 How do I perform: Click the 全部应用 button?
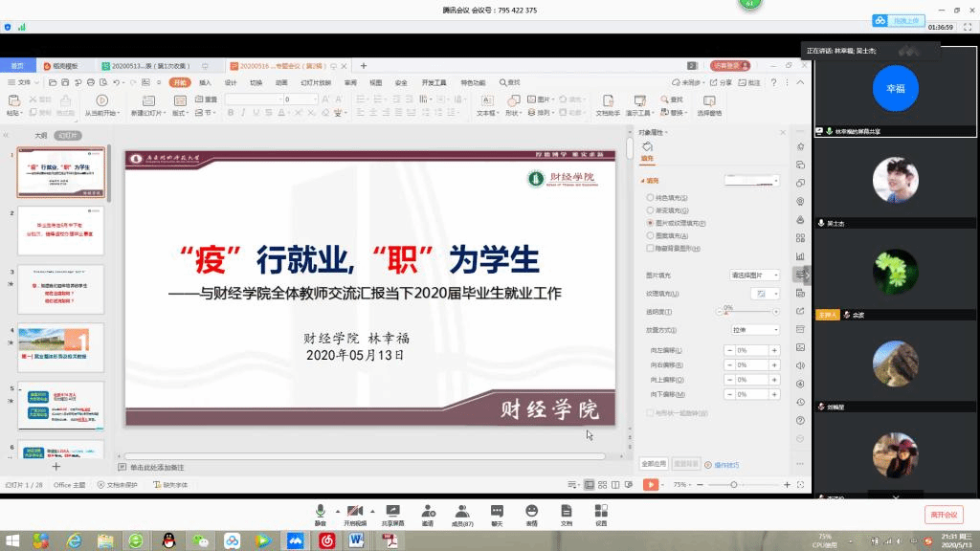(654, 464)
